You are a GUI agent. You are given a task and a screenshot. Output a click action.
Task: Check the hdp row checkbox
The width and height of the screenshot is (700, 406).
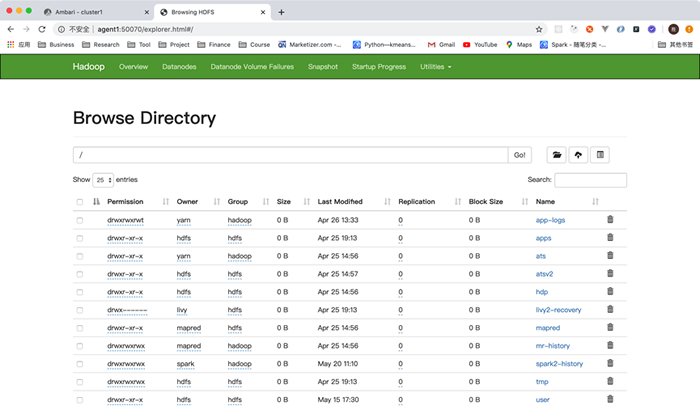[x=79, y=292]
